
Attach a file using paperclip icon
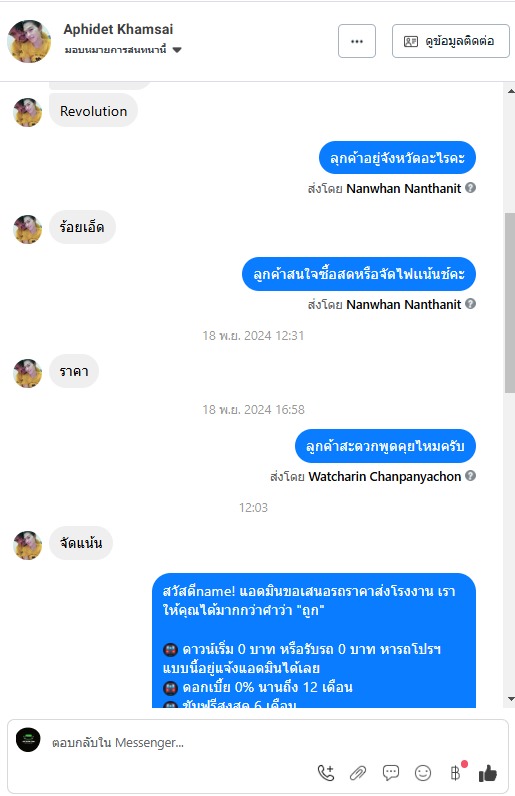tap(358, 773)
